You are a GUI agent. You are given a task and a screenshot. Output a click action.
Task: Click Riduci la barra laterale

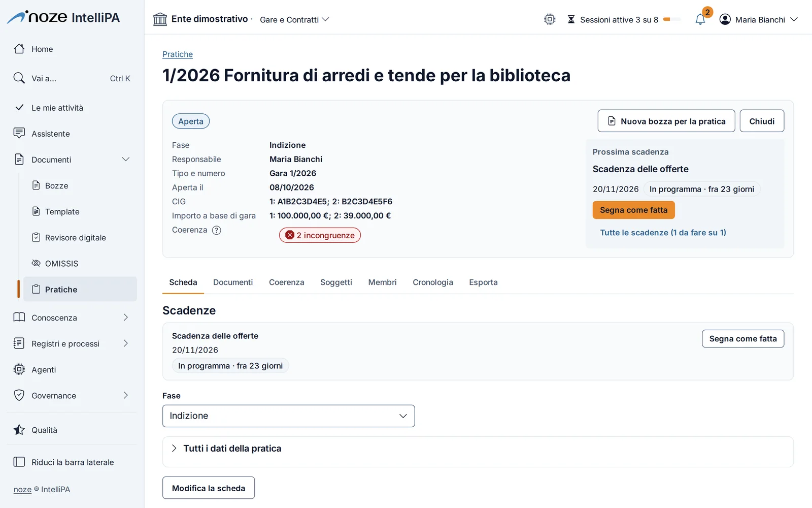click(x=72, y=462)
